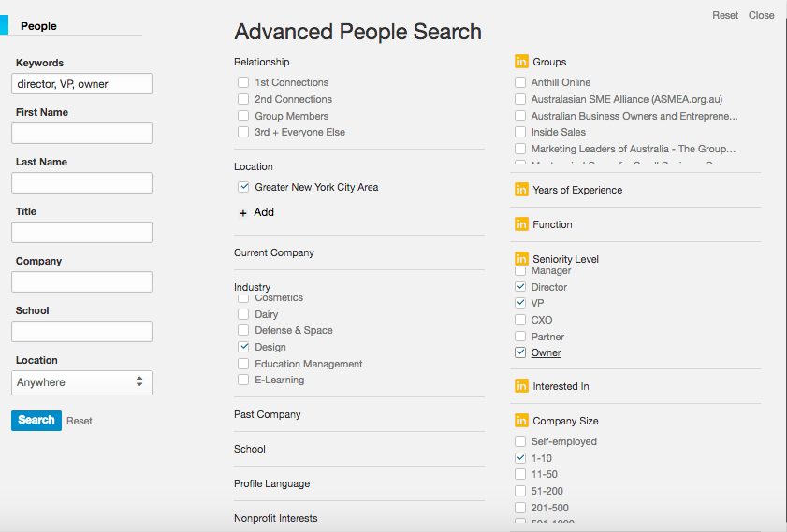The height and width of the screenshot is (532, 787).
Task: Check the Education Management checkbox
Action: (x=243, y=364)
